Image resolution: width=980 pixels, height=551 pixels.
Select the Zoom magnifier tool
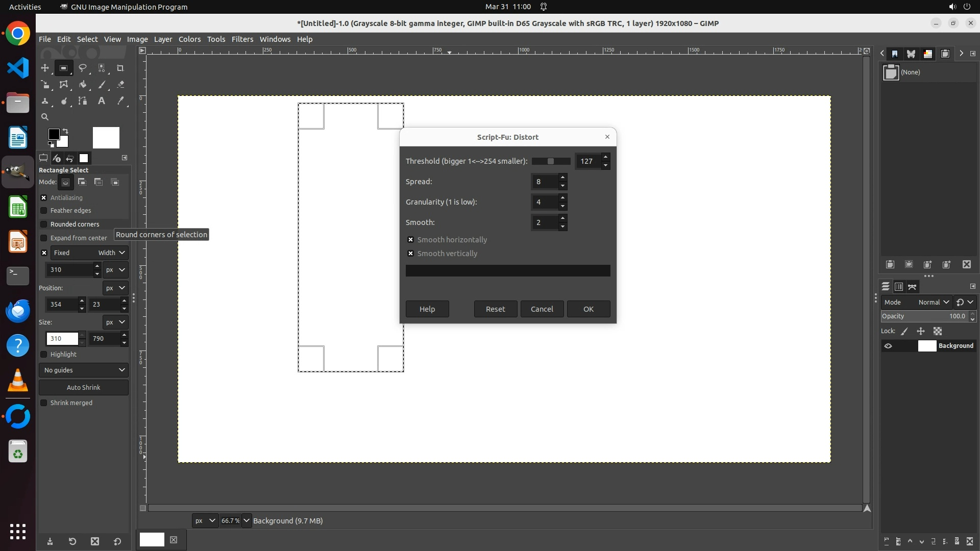(x=45, y=117)
